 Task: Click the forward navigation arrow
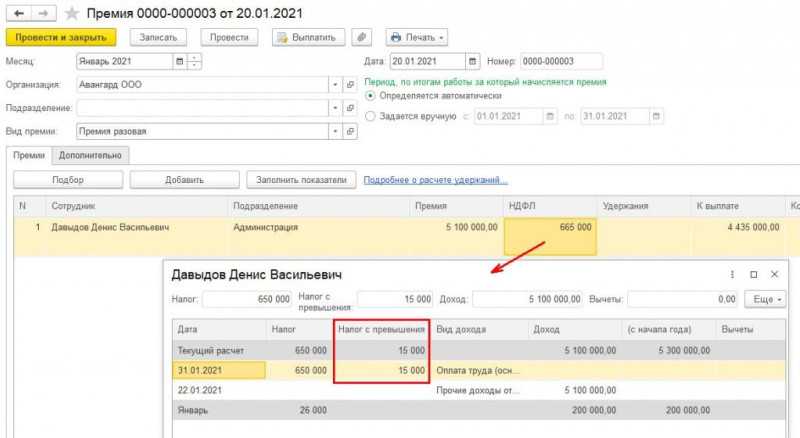pos(43,13)
